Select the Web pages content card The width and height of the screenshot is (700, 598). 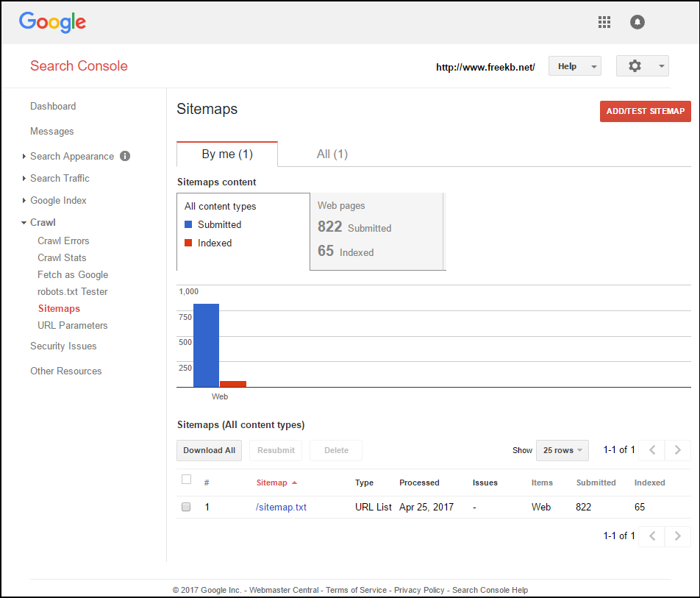(376, 232)
